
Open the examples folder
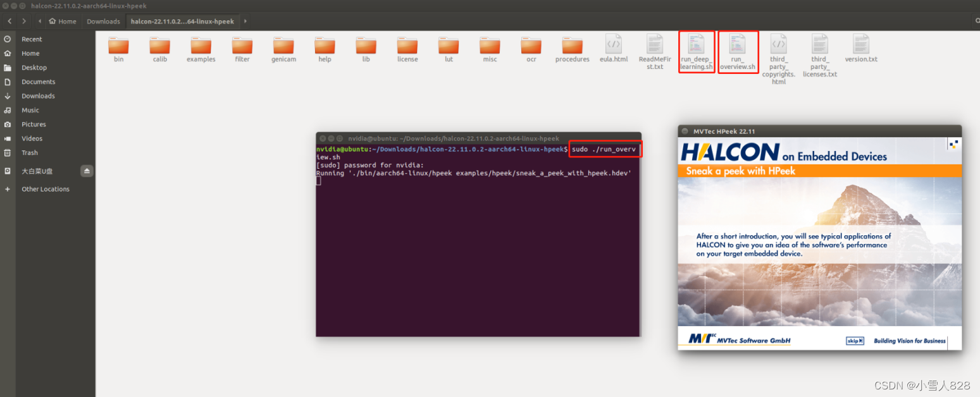tap(201, 46)
